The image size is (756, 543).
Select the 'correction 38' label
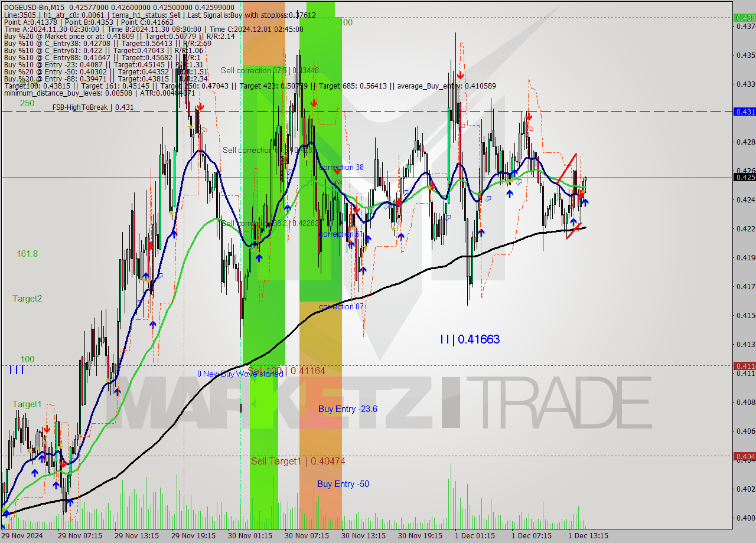341,167
